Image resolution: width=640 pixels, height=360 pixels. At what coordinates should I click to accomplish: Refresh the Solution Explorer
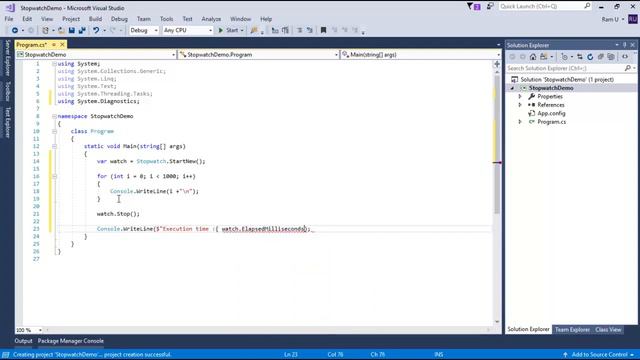pyautogui.click(x=590, y=57)
